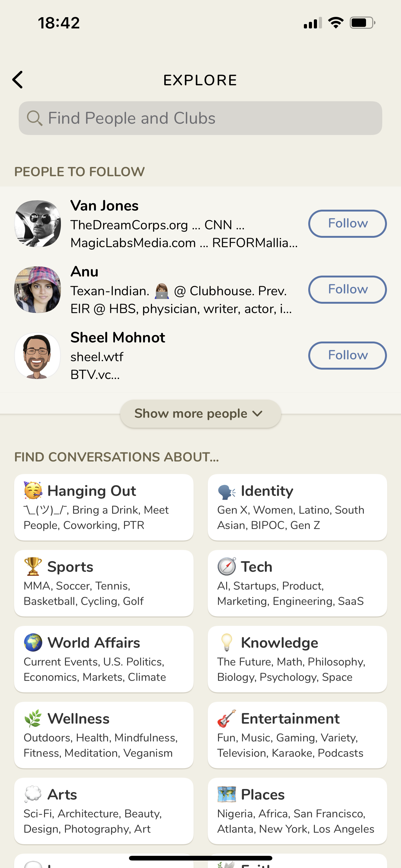The height and width of the screenshot is (868, 401).
Task: Open the Hanging Out topic card
Action: pos(104,507)
